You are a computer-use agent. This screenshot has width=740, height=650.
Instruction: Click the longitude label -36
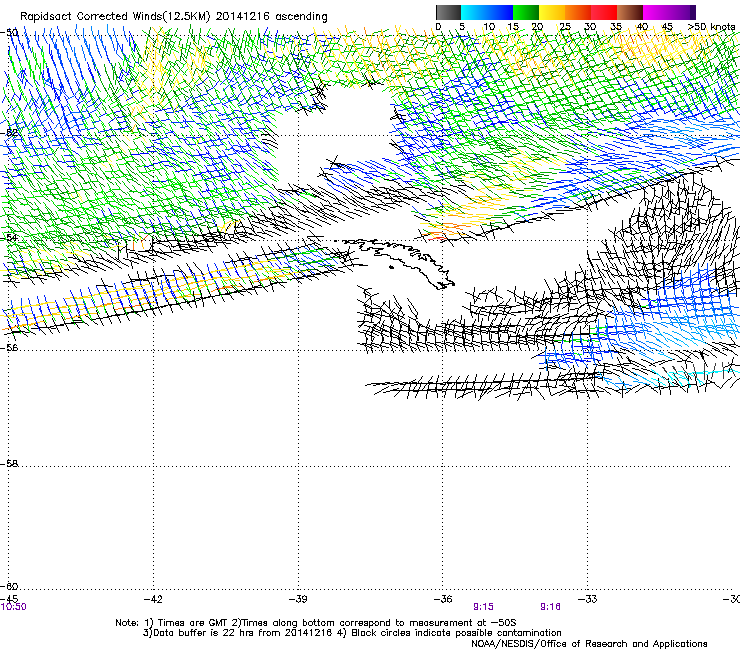pyautogui.click(x=443, y=599)
